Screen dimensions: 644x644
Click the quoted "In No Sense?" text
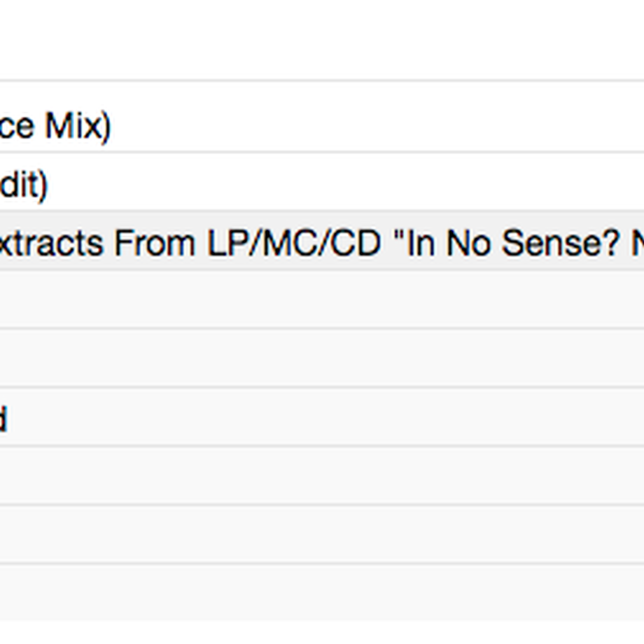(507, 244)
